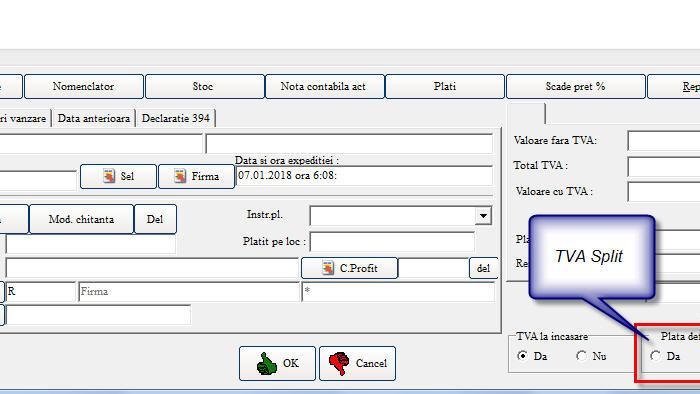Click the Total TVA field

tap(664, 166)
